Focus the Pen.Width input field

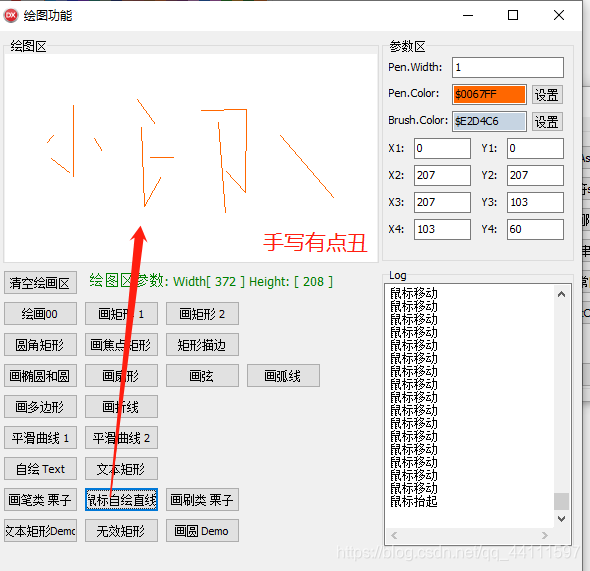click(508, 67)
